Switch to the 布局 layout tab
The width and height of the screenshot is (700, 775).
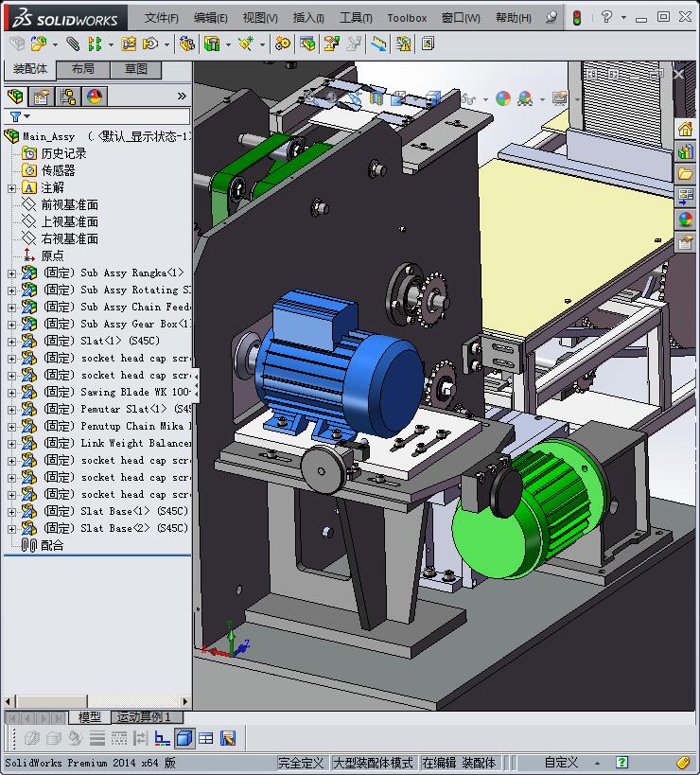pos(82,69)
